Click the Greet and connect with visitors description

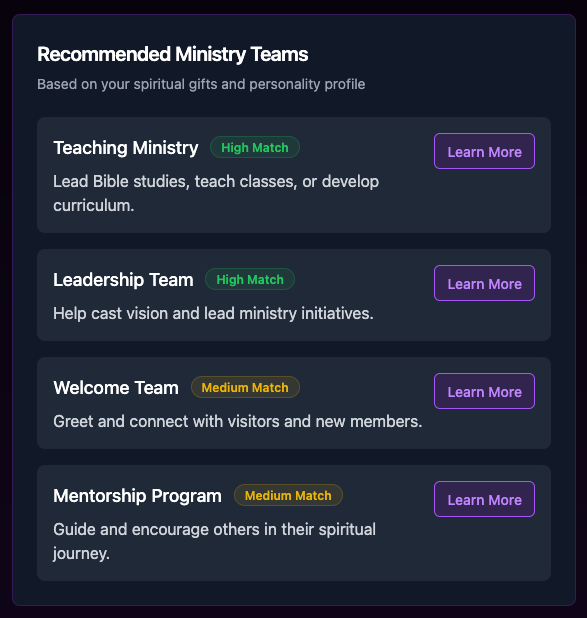tap(238, 422)
